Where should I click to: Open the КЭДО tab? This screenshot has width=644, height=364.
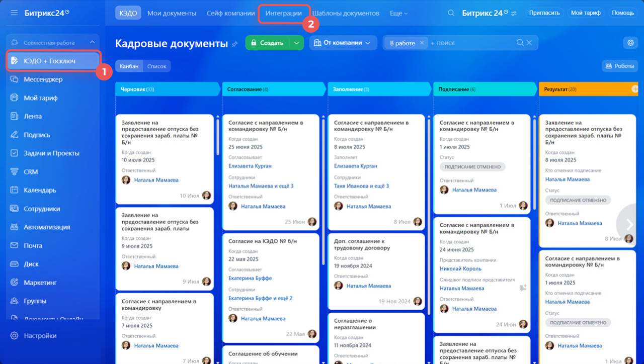pos(128,13)
